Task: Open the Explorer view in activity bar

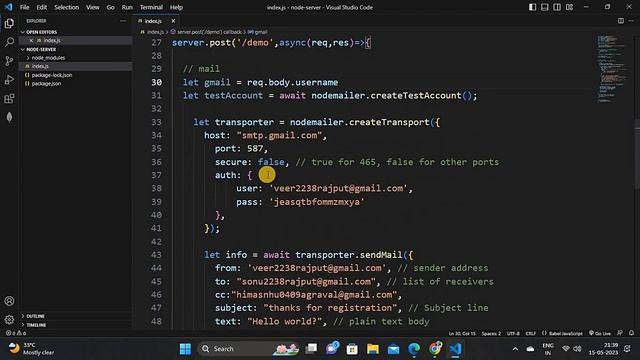Action: point(9,23)
